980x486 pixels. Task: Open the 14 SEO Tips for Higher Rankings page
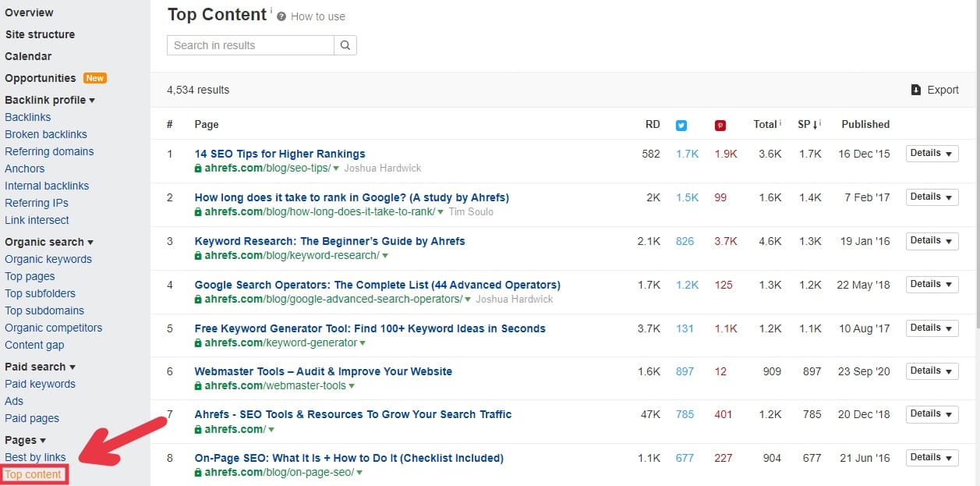[280, 154]
